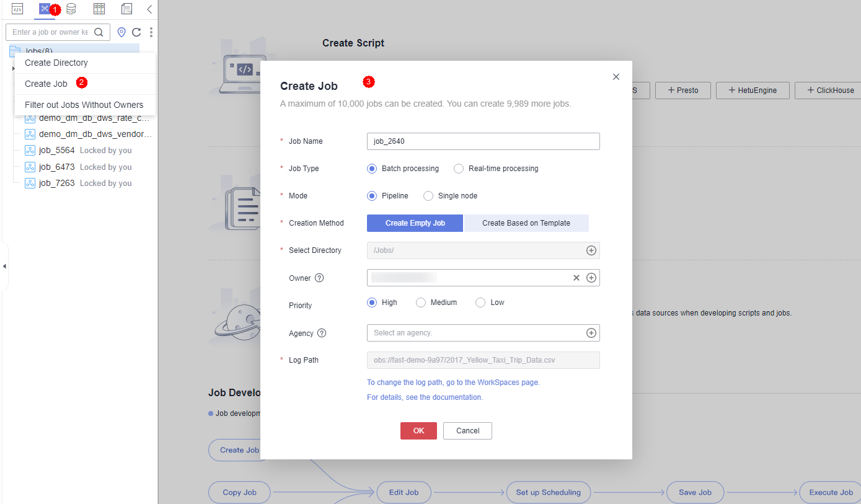Image resolution: width=861 pixels, height=504 pixels.
Task: Choose Single node mode
Action: (x=428, y=196)
